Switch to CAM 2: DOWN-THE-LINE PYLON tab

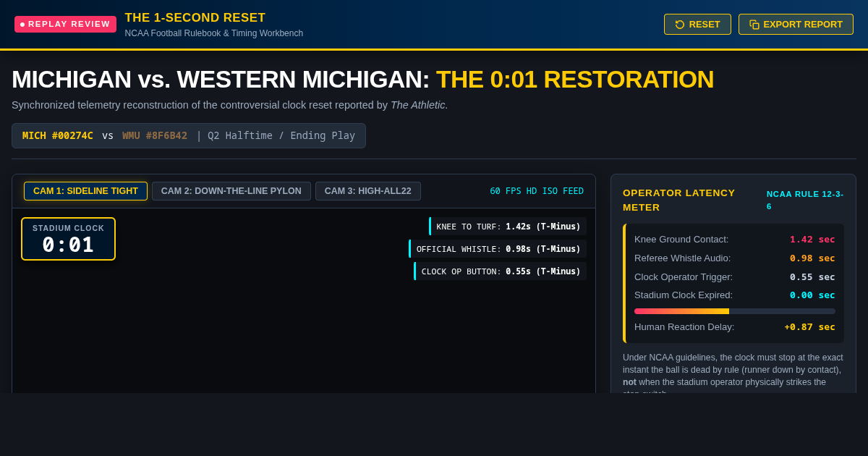[x=231, y=191]
